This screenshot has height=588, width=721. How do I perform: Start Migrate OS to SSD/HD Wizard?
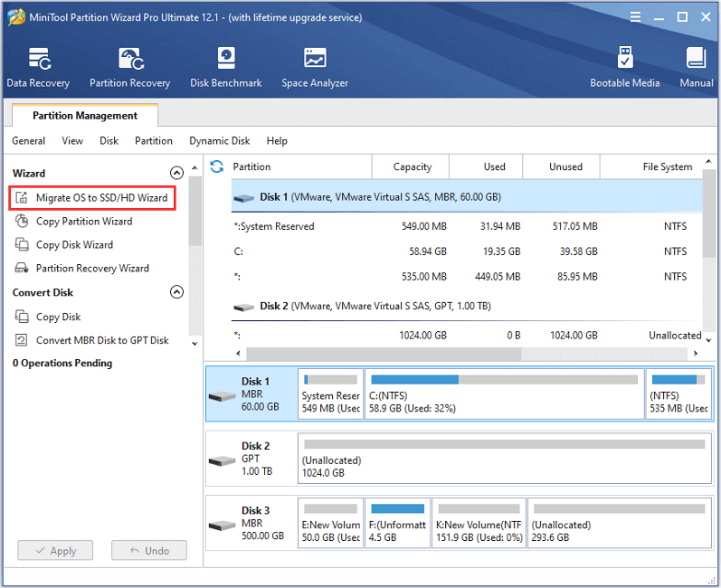(92, 198)
